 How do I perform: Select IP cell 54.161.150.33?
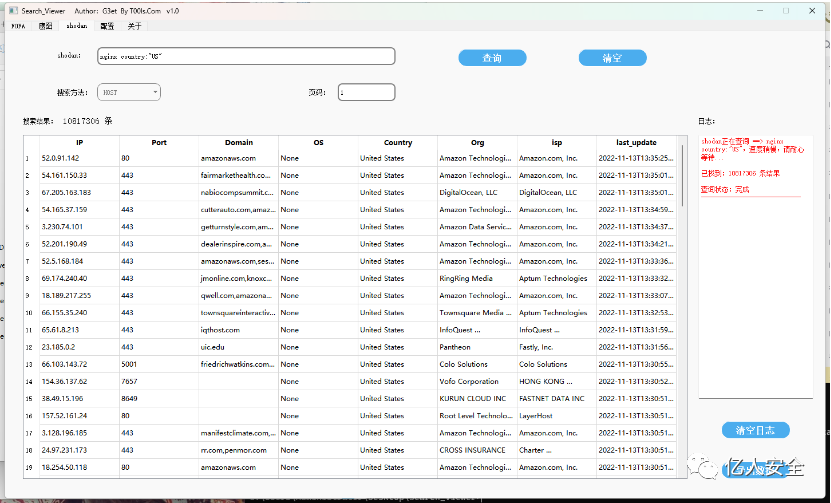79,175
